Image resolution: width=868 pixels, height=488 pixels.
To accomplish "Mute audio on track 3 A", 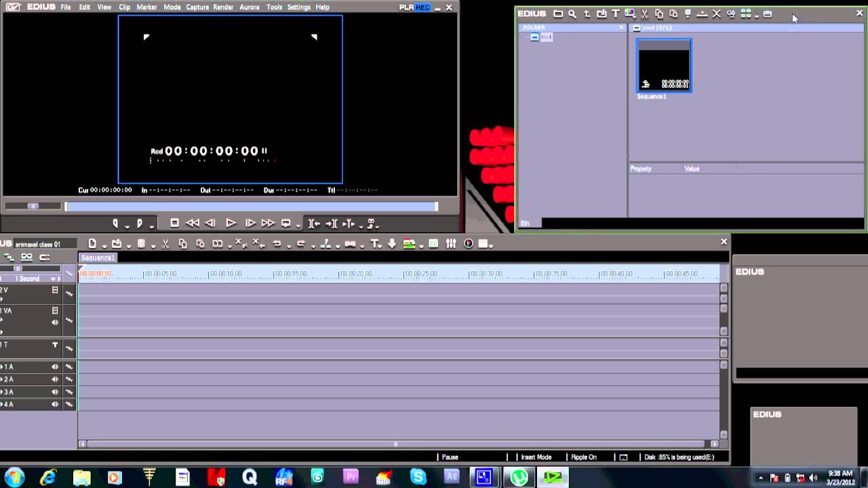I will (x=55, y=392).
